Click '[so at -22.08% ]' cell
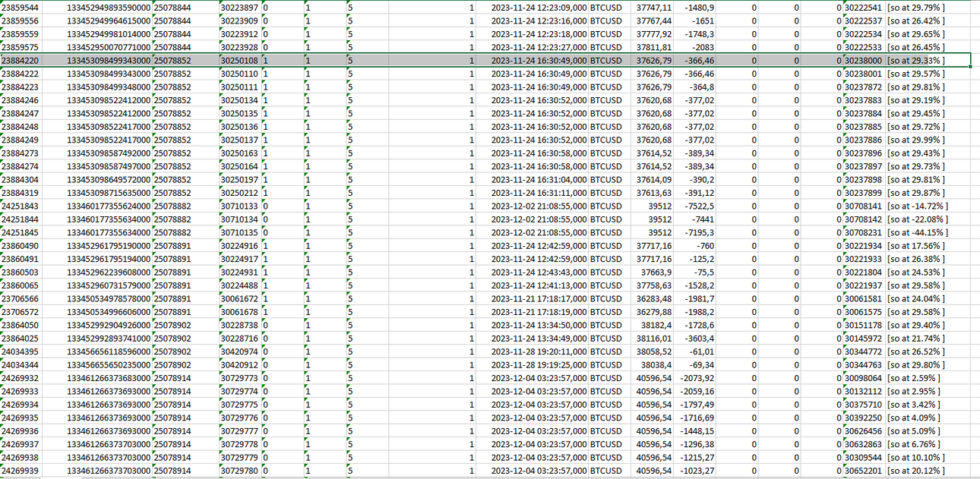Screen dimensions: 980x479 pos(928,219)
